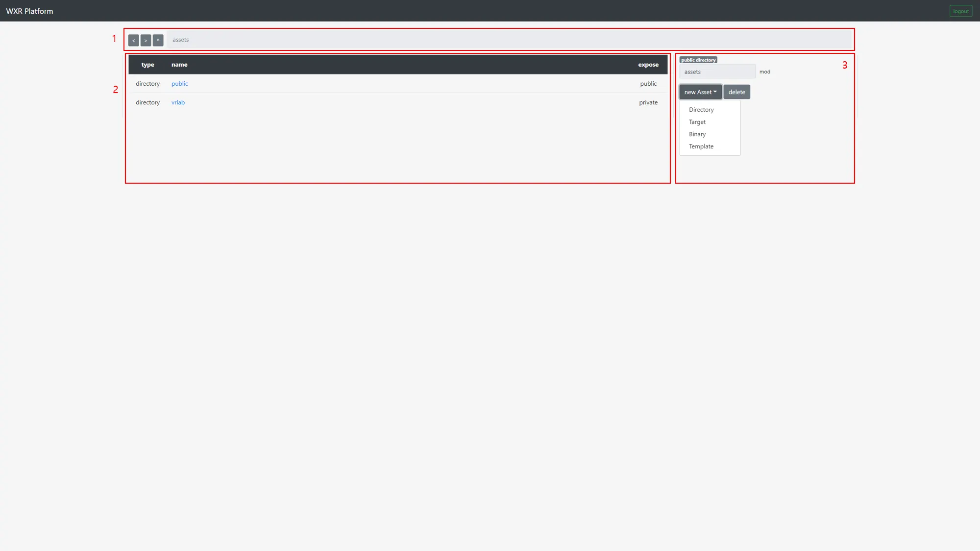Choose Directory from new Asset menu
The image size is (980, 551).
tap(701, 110)
